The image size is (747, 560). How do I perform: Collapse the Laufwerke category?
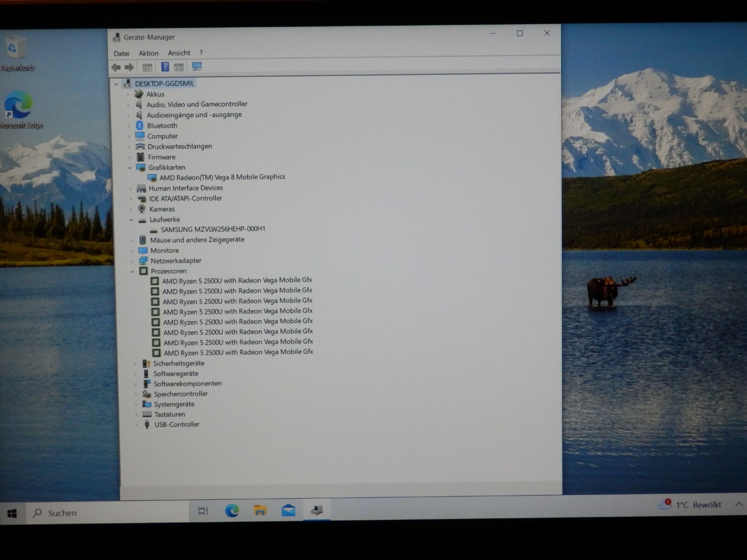[x=131, y=220]
